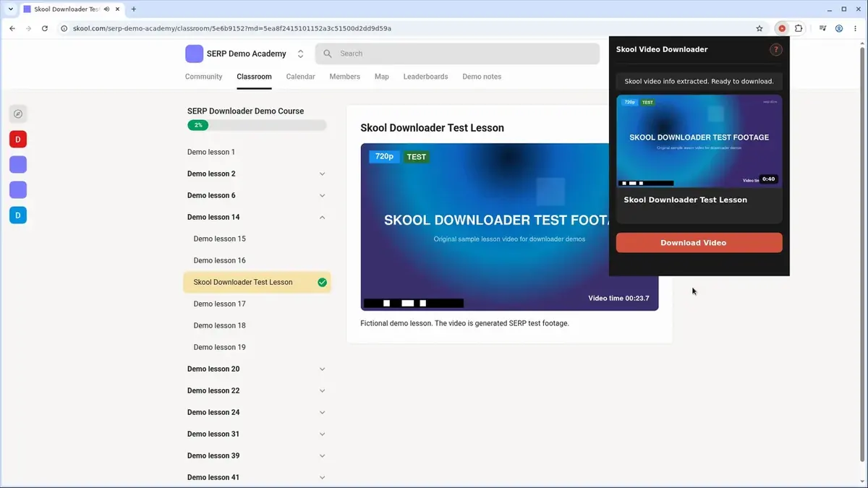Expand Demo lesson 2 section
The image size is (868, 488).
[x=322, y=174]
